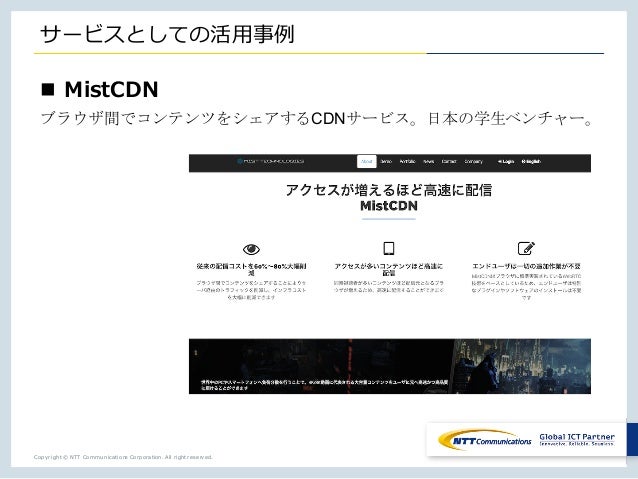Open the News navigation item
This screenshot has height=479, width=638.
428,162
